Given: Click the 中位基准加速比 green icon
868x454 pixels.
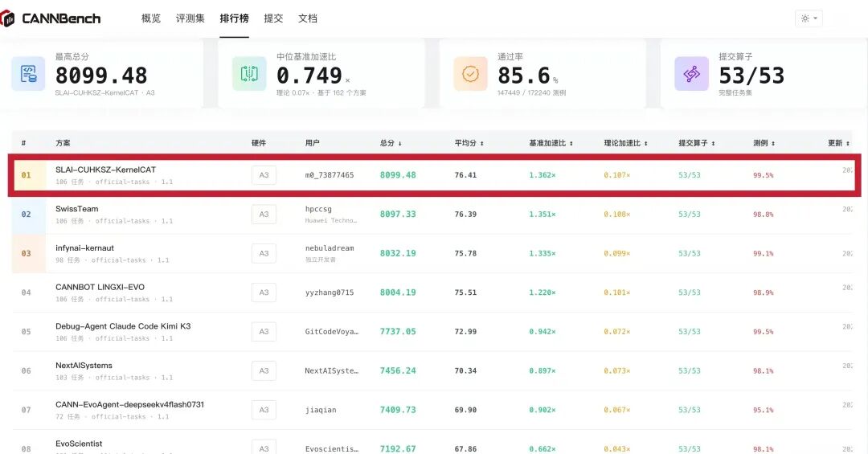Looking at the screenshot, I should click(x=249, y=74).
